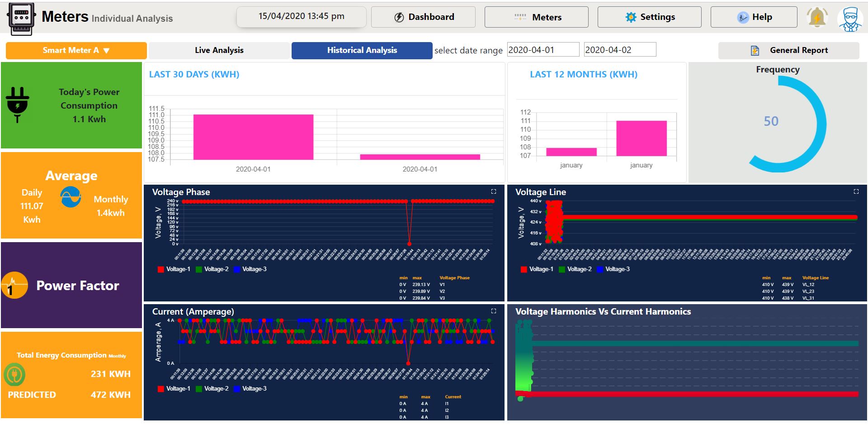Open the Smart Meter A dropdown
Viewport: 868px width, 425px height.
[76, 51]
